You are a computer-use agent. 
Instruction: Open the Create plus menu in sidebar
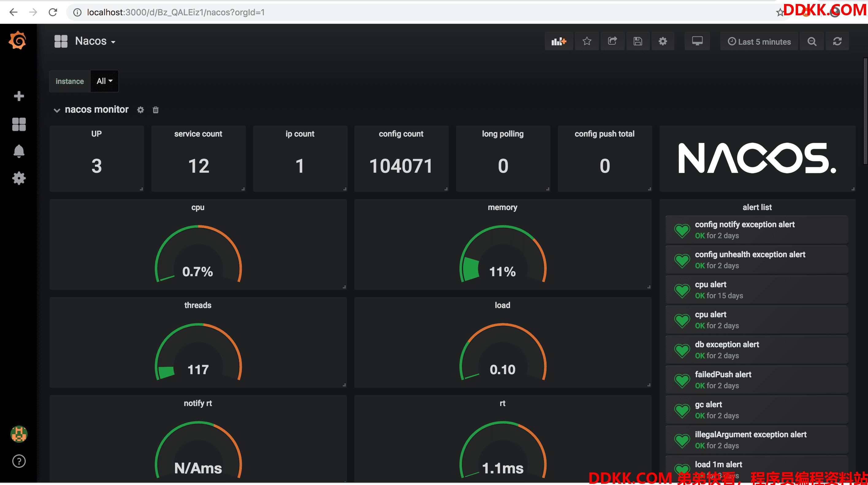coord(19,96)
